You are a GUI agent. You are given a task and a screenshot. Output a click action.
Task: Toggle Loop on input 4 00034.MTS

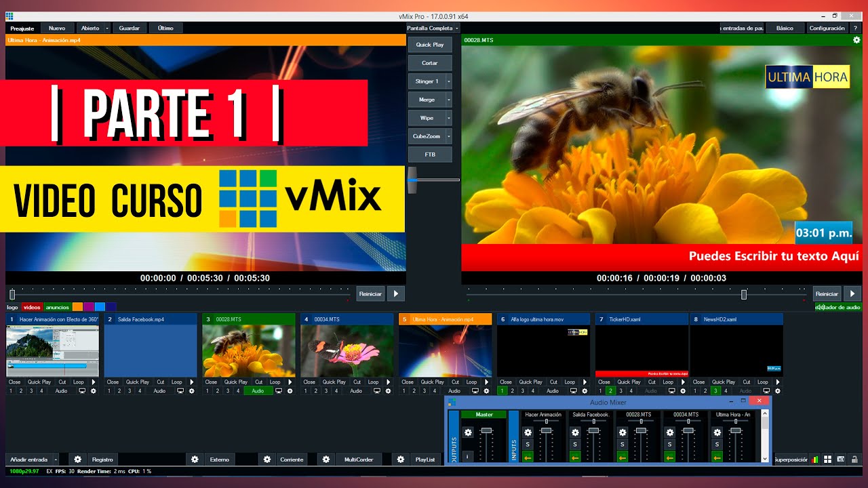point(372,382)
